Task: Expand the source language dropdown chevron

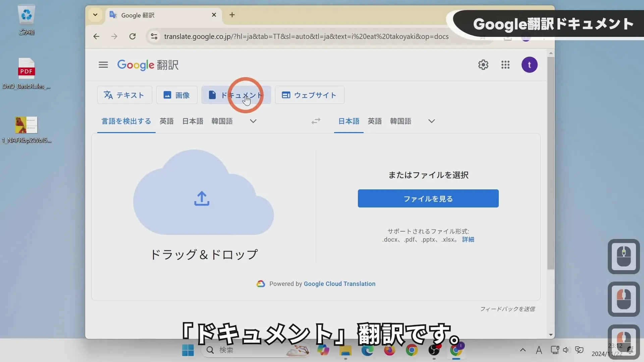Action: [253, 121]
